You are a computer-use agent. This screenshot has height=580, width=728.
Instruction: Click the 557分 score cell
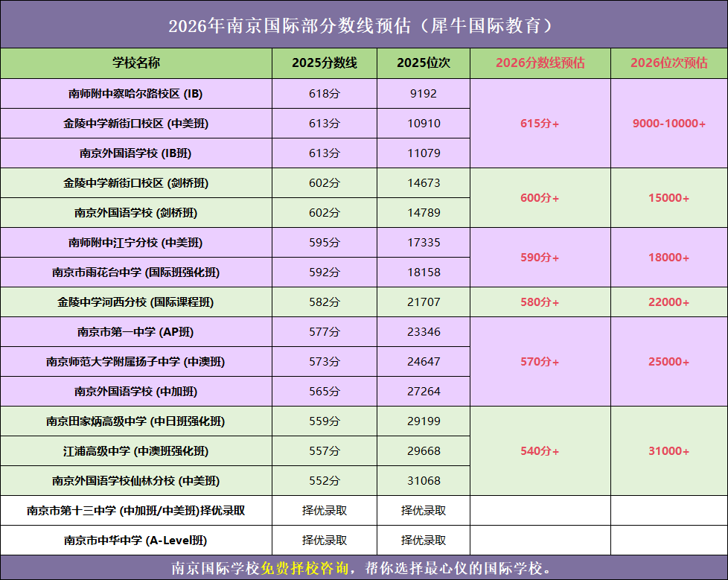(x=325, y=451)
